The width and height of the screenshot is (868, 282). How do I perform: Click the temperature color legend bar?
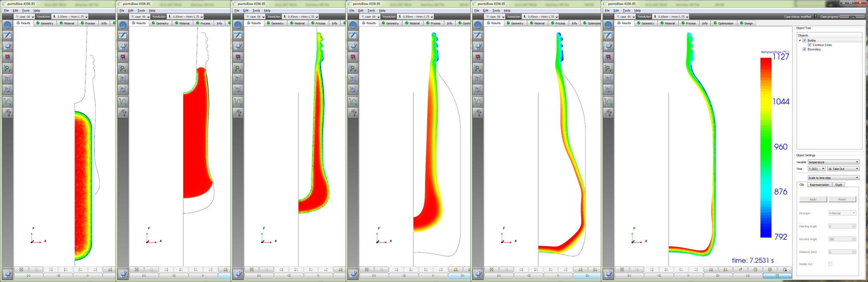click(765, 148)
